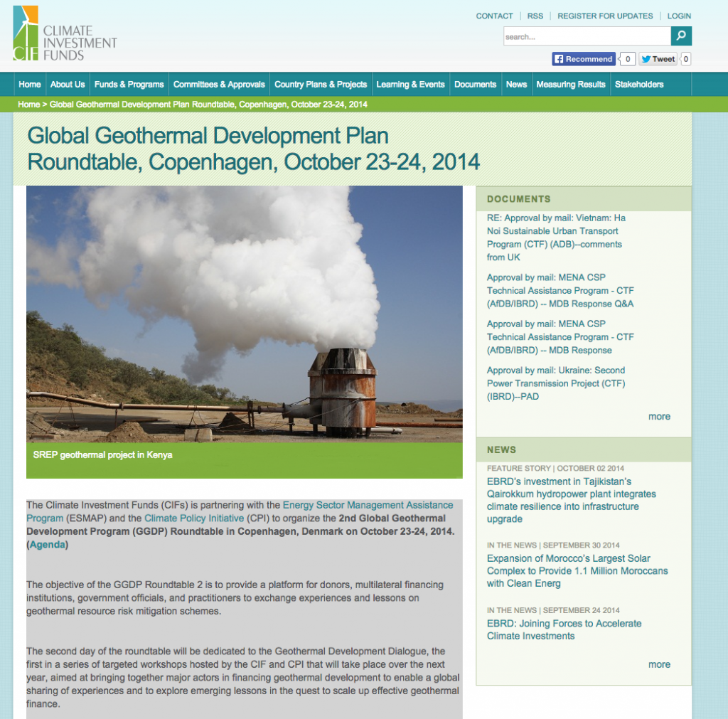Image resolution: width=728 pixels, height=719 pixels.
Task: Click 'more' under Documents panel
Action: click(x=659, y=417)
